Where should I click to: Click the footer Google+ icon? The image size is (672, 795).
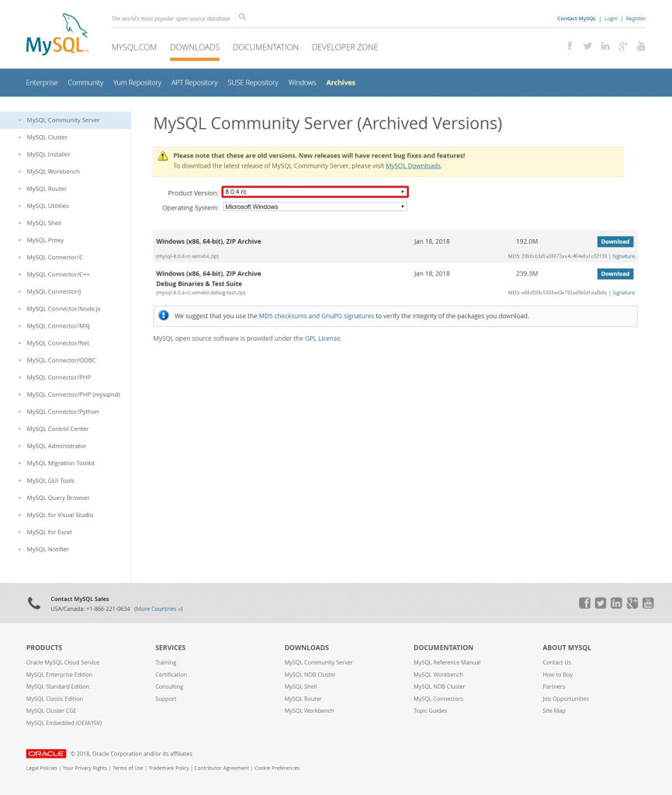(x=632, y=602)
